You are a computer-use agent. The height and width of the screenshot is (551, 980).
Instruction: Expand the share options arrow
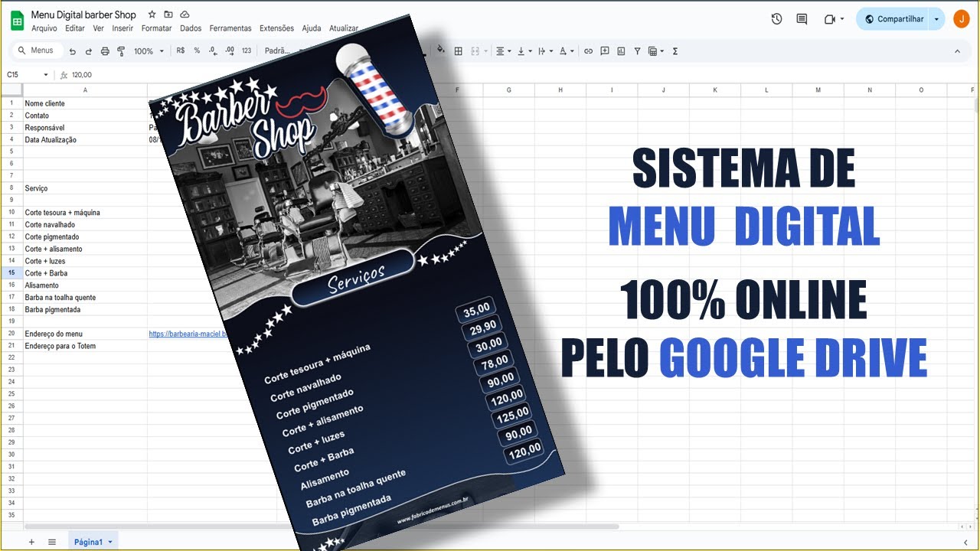click(x=936, y=19)
